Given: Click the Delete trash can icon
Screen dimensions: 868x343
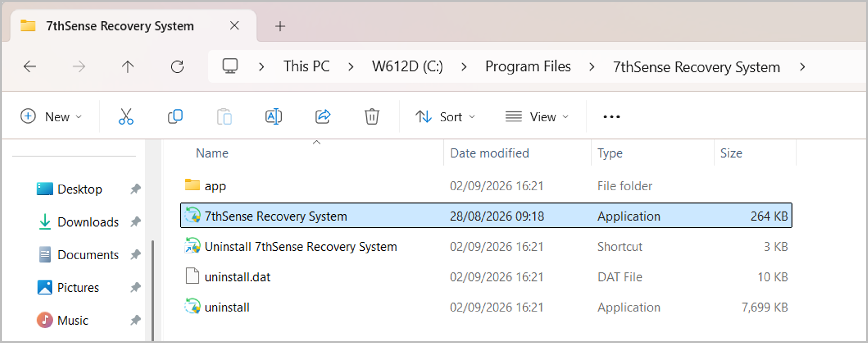Looking at the screenshot, I should pyautogui.click(x=372, y=117).
